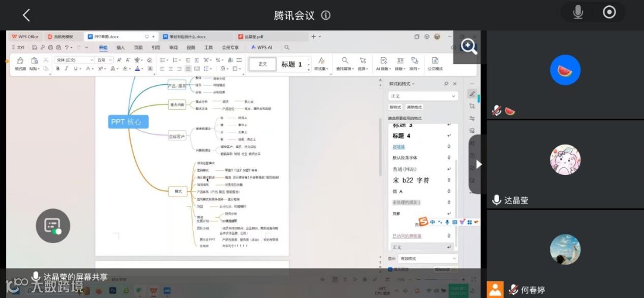Select 何春婷's participant tile
The width and height of the screenshot is (644, 298).
pos(565,254)
